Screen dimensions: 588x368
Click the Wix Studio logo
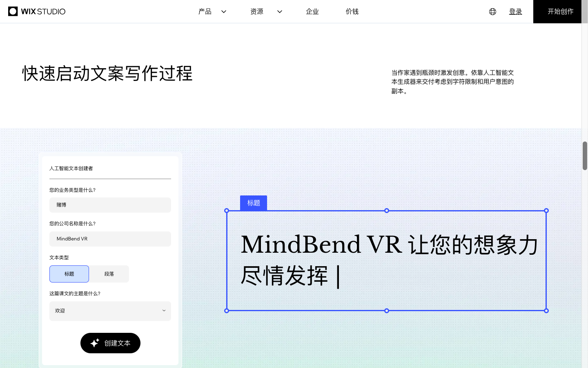[x=37, y=11]
